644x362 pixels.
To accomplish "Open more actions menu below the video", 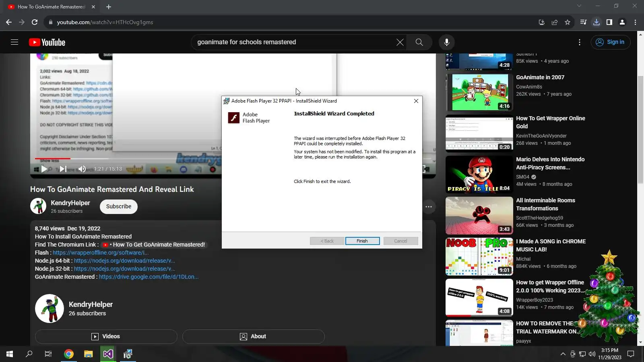I will [x=429, y=207].
